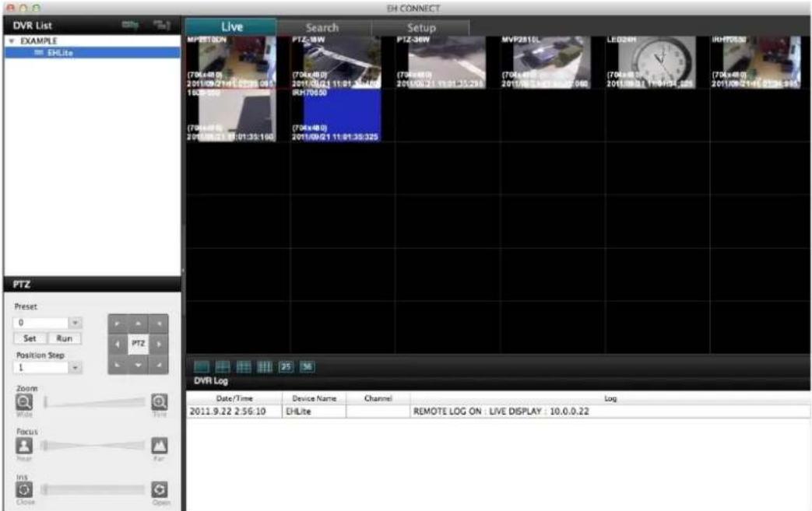
Task: Pan camera down with PTZ down arrow
Action: [x=139, y=365]
